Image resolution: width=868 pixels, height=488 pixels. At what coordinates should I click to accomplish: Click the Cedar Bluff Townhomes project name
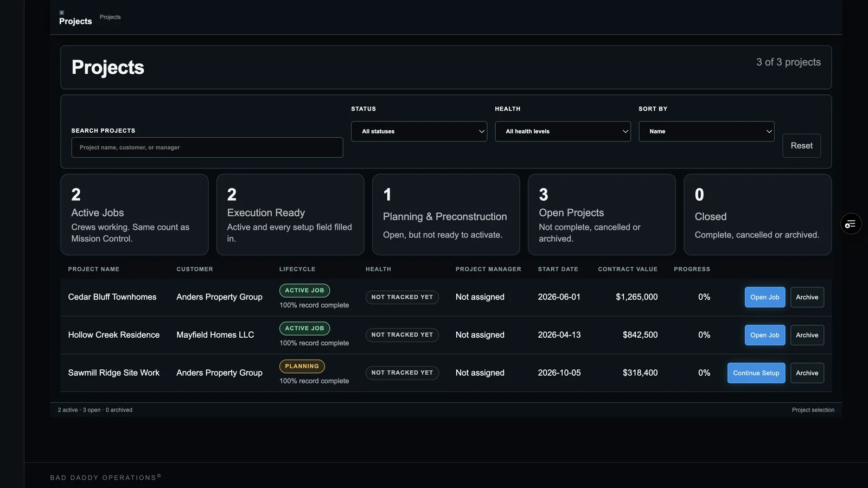(x=112, y=297)
